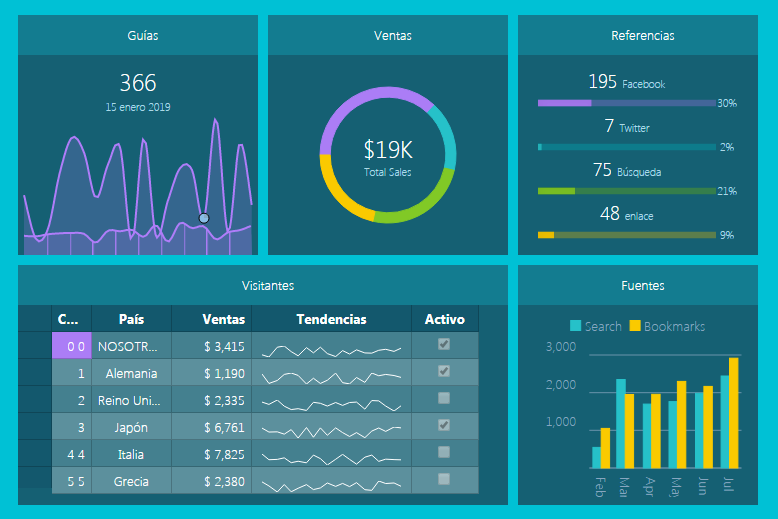
Task: Check the Activo checkbox for Italia
Action: click(444, 452)
